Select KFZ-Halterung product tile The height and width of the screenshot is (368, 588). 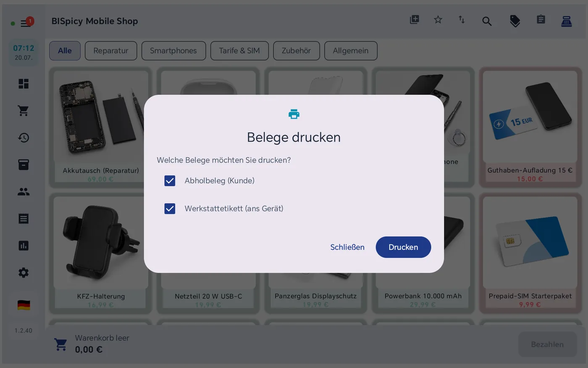tap(101, 253)
